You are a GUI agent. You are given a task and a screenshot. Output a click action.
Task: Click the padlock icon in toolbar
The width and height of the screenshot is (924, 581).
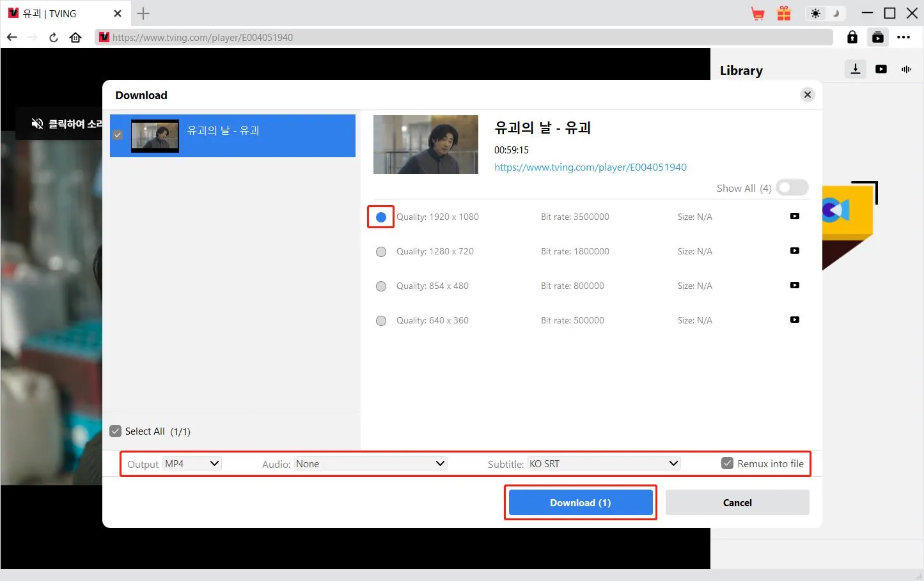pos(852,38)
